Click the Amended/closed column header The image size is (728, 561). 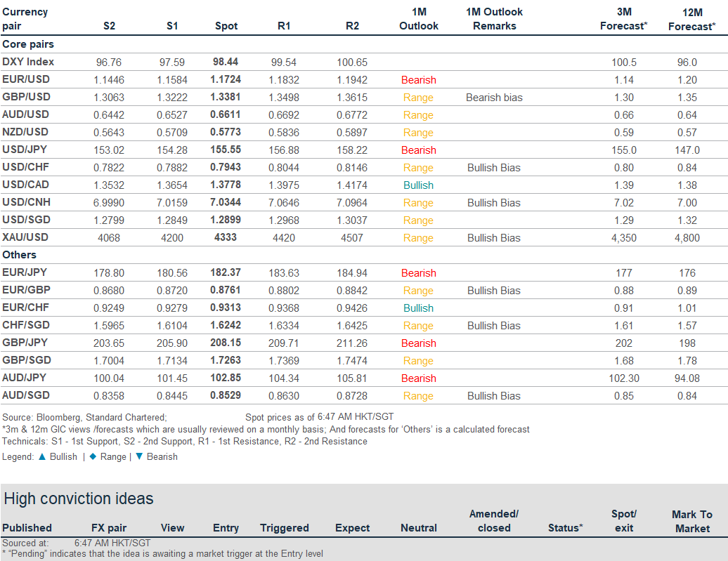494,521
